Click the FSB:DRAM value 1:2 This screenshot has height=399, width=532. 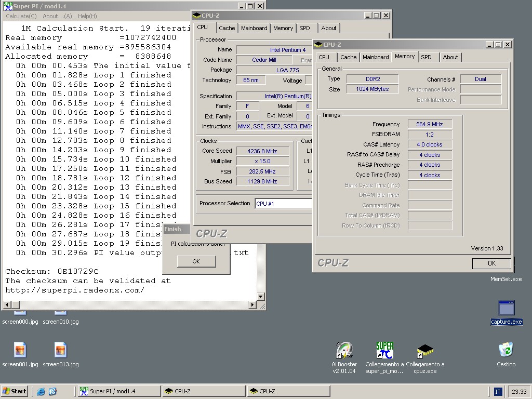point(430,135)
